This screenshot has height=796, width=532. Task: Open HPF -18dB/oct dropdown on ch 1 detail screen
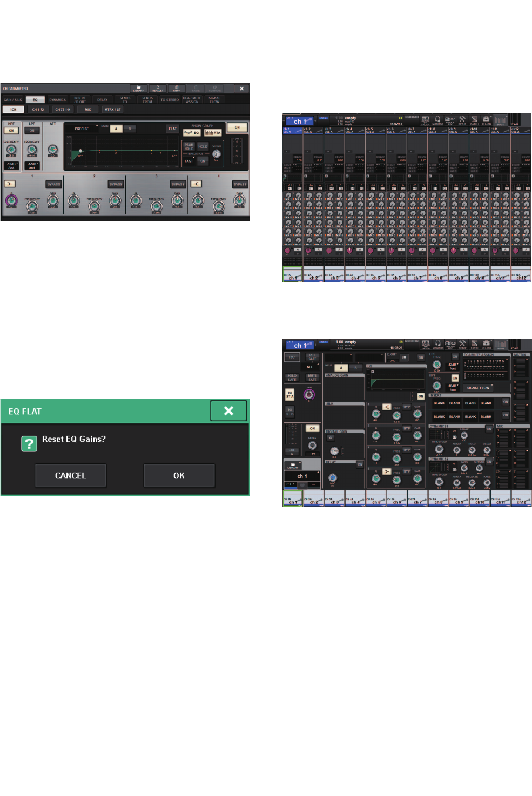[x=453, y=388]
